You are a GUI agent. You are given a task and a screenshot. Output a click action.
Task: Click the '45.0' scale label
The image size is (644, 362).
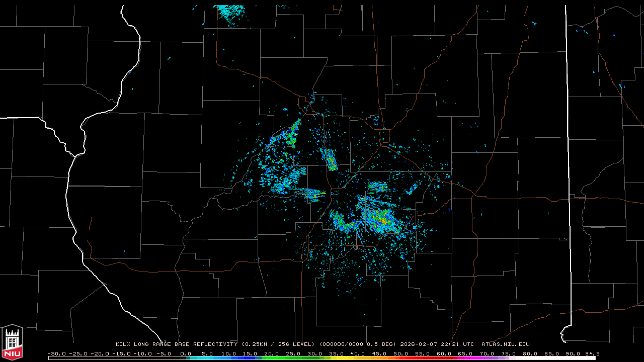coord(380,353)
